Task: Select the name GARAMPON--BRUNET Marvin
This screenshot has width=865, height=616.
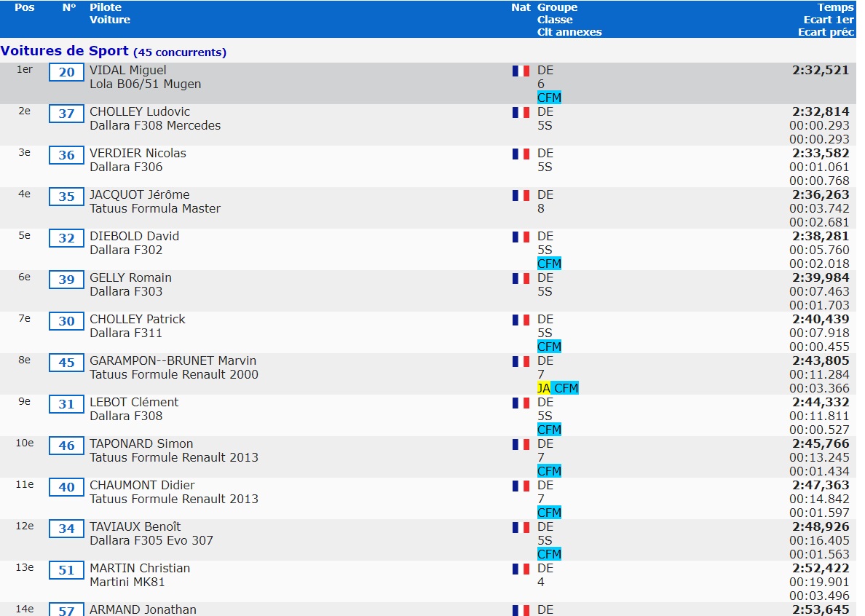Action: click(x=173, y=360)
